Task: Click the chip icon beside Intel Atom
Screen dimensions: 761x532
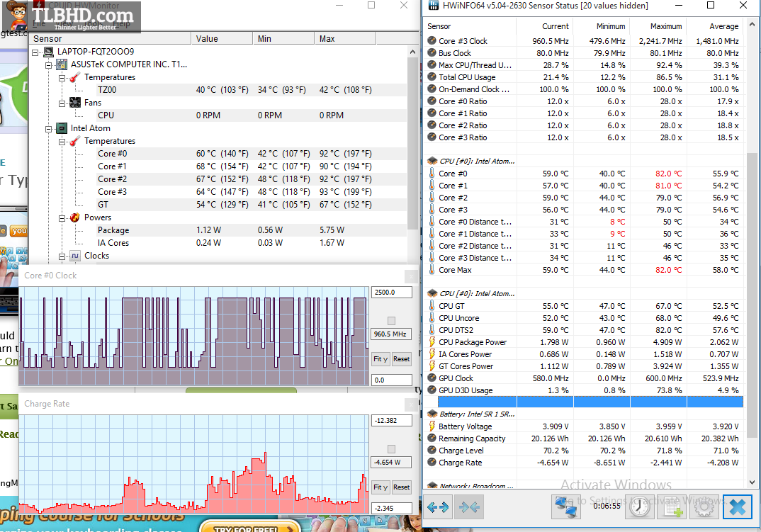Action: 62,128
